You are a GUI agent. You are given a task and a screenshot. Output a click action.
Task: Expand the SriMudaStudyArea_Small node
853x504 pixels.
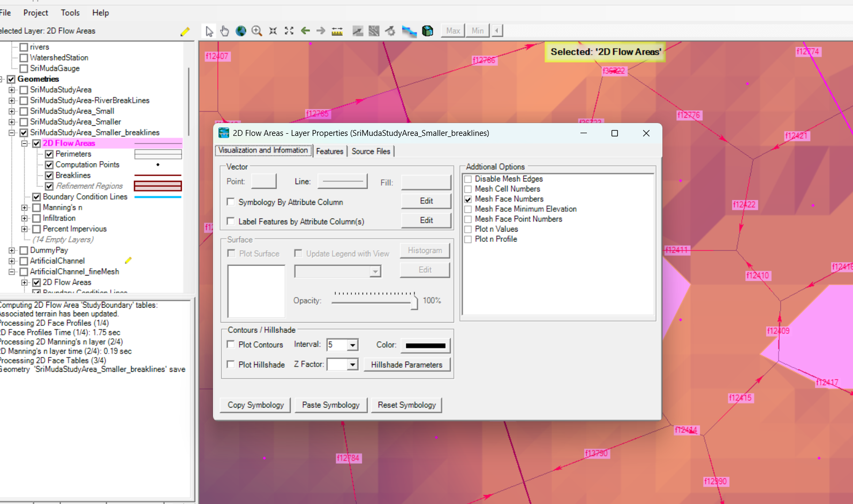tap(12, 111)
